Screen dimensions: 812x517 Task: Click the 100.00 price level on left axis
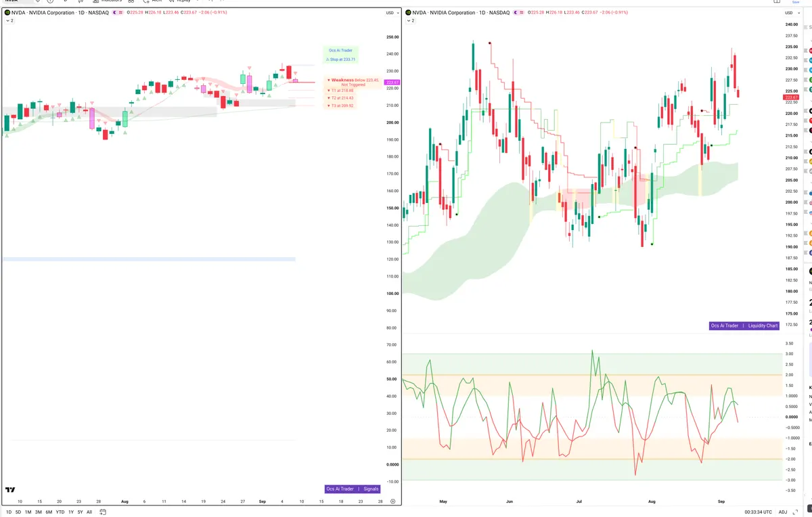click(392, 294)
